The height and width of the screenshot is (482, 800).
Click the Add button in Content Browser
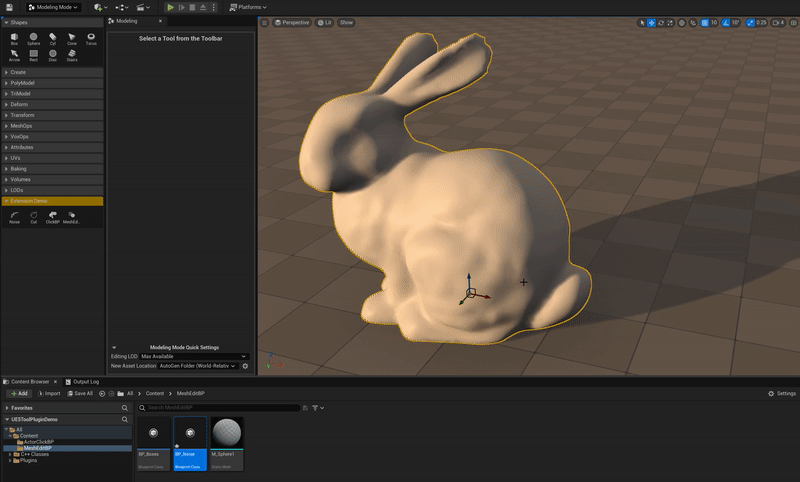click(19, 393)
